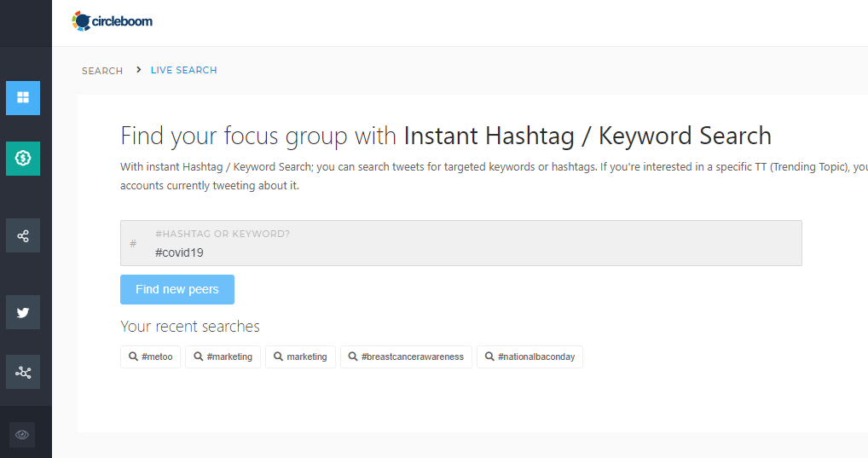Image resolution: width=868 pixels, height=458 pixels.
Task: Open the share icon in sidebar
Action: [x=23, y=235]
